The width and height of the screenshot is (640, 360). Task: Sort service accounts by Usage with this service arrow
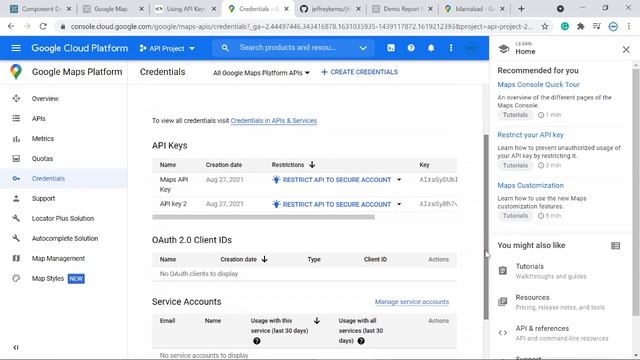(x=317, y=321)
